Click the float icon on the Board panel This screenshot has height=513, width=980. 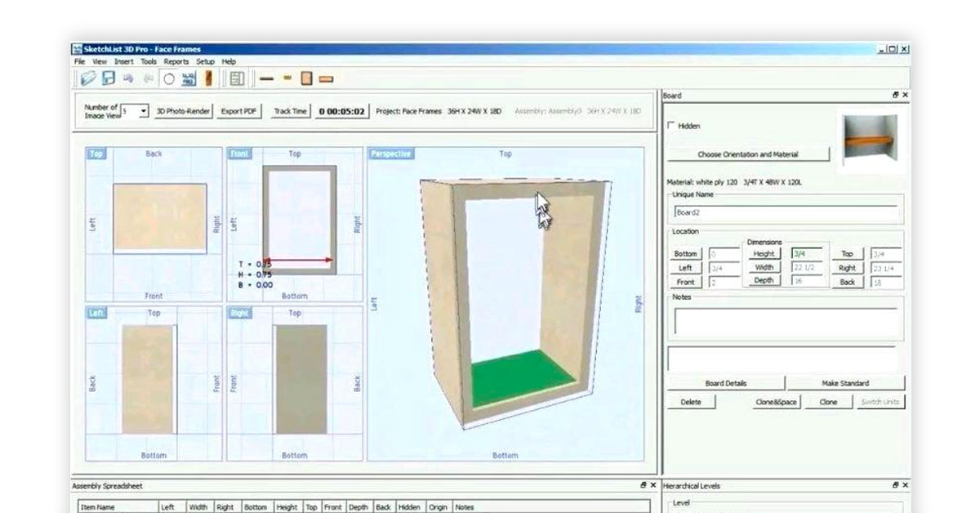[x=895, y=95]
